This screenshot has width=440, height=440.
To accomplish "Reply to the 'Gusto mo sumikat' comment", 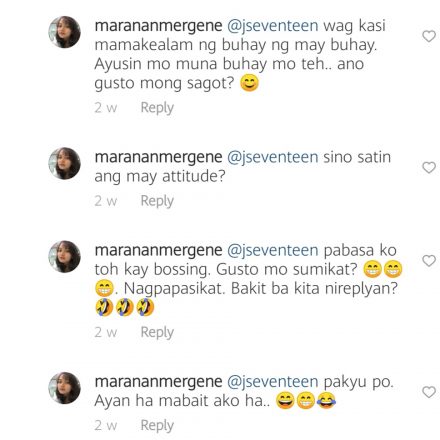I will [157, 332].
